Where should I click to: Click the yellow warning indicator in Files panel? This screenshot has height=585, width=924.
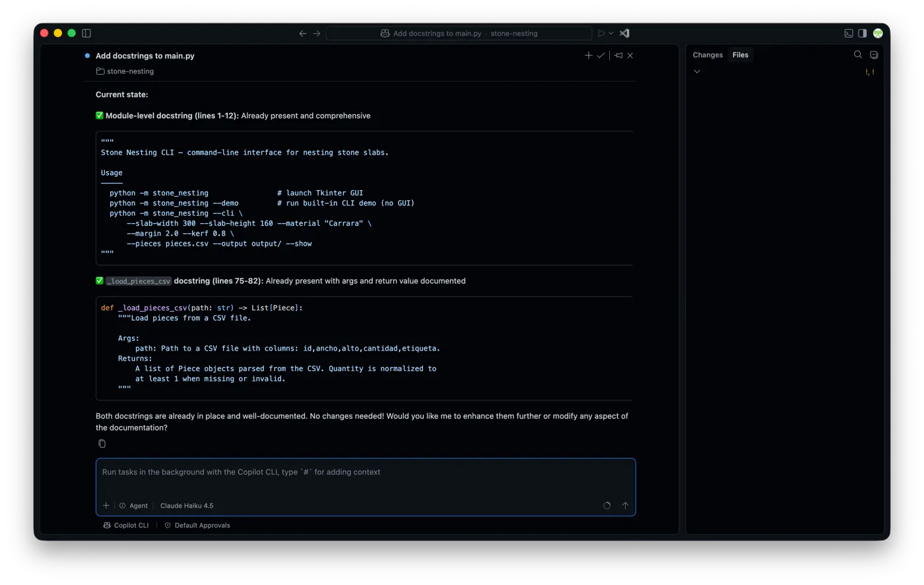click(x=870, y=72)
